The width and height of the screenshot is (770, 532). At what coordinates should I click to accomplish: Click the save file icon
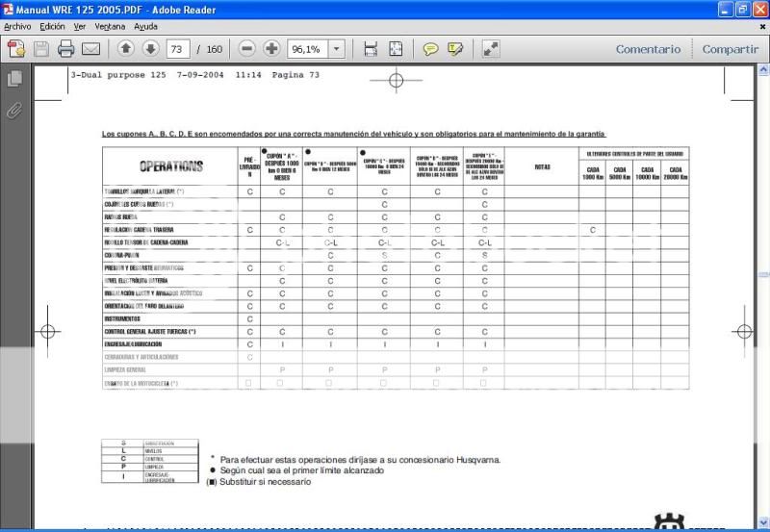(x=41, y=48)
